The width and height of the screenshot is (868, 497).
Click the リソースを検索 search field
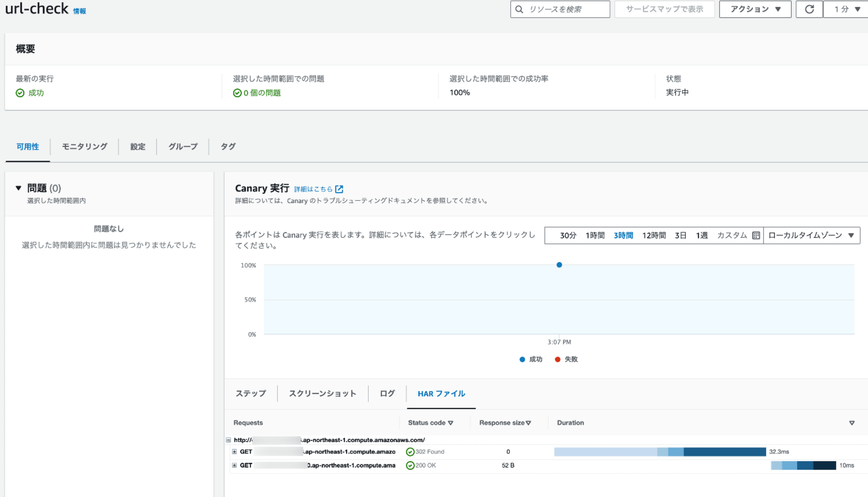click(x=560, y=9)
